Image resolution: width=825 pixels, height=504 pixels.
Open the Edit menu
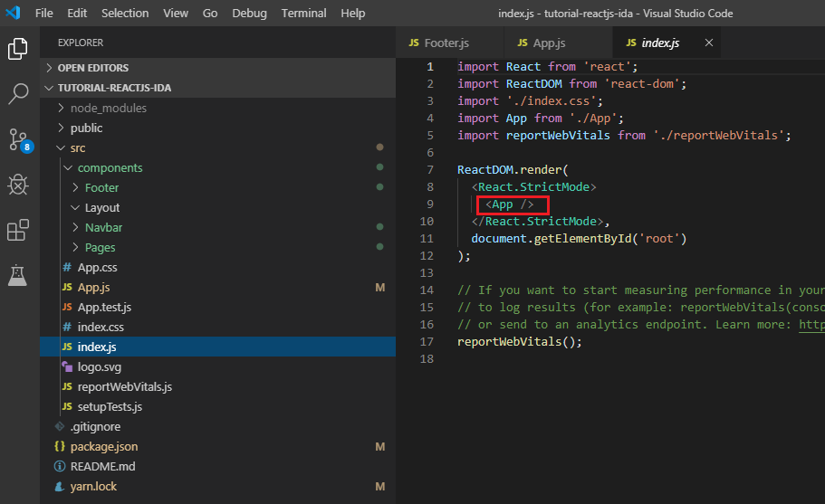tap(77, 14)
